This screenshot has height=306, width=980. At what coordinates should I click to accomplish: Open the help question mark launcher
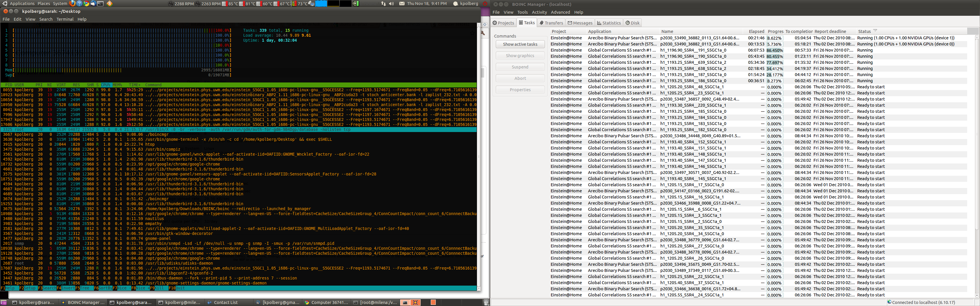click(79, 3)
